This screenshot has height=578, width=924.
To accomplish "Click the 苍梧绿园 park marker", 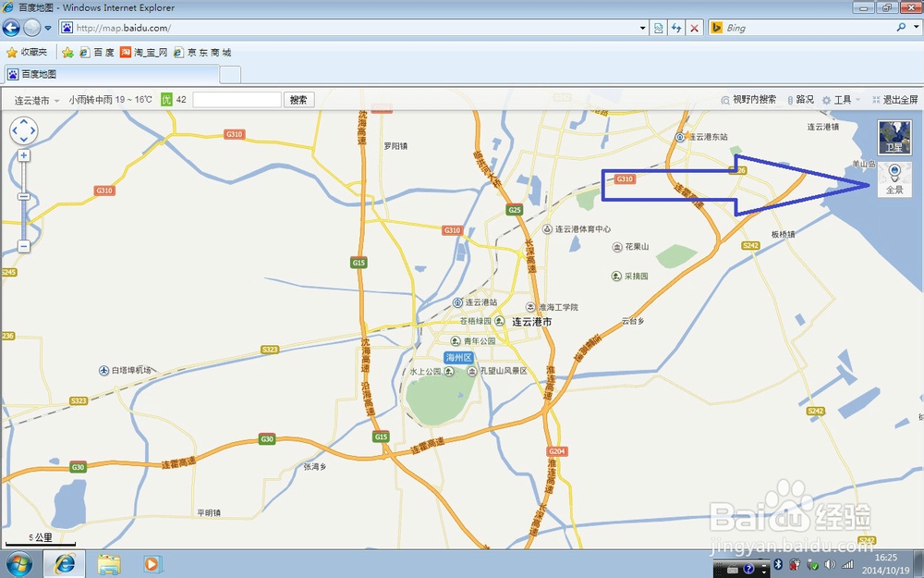I will pyautogui.click(x=499, y=321).
